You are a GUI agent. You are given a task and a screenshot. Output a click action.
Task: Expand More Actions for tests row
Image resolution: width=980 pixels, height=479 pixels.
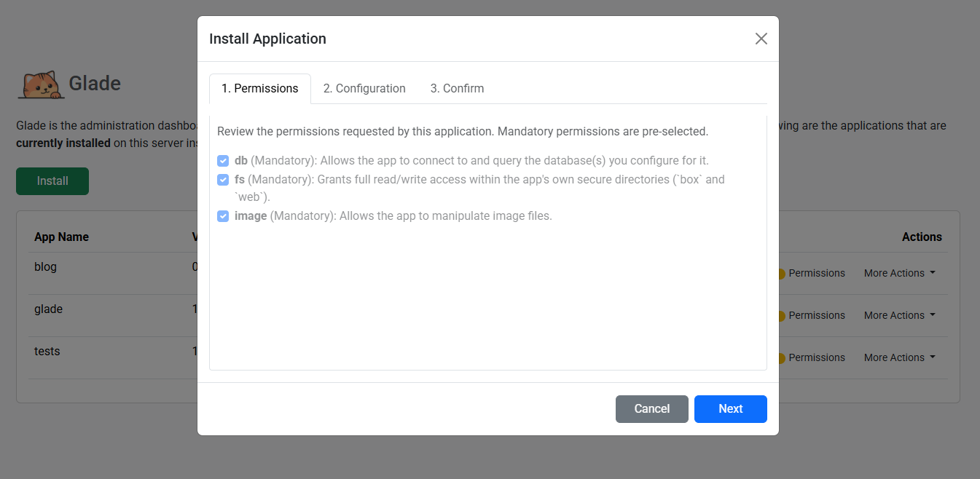pos(899,358)
